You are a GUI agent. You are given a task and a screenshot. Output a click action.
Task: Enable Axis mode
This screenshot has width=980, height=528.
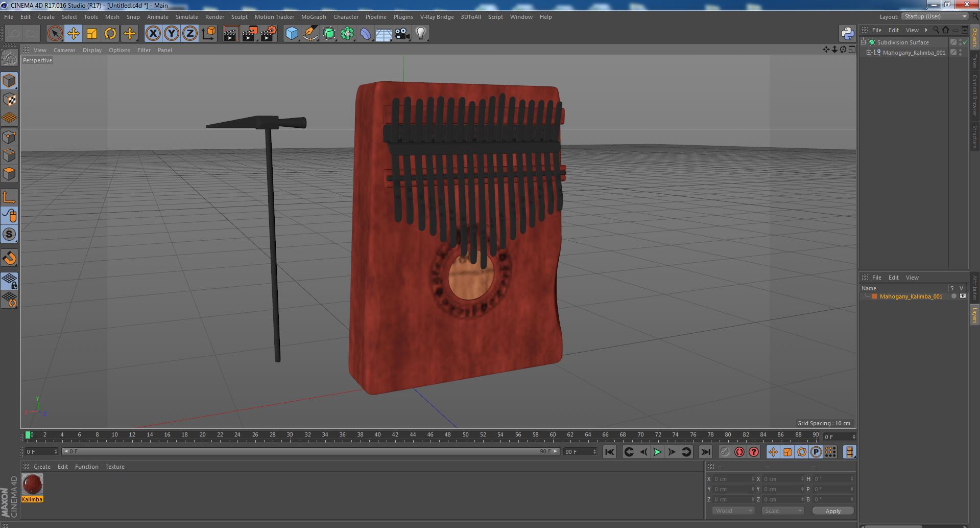coord(9,197)
